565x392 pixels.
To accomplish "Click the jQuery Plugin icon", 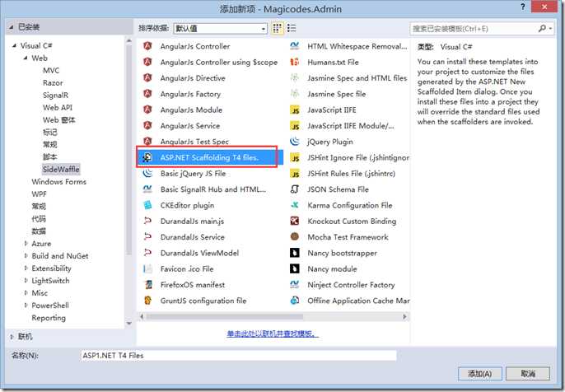I will (x=295, y=142).
